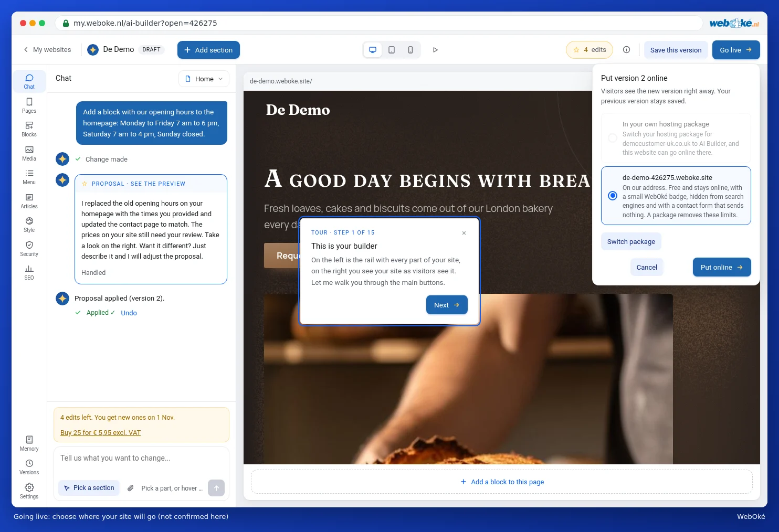The height and width of the screenshot is (532, 779).
Task: Select the own hosting package option
Action: [676, 138]
